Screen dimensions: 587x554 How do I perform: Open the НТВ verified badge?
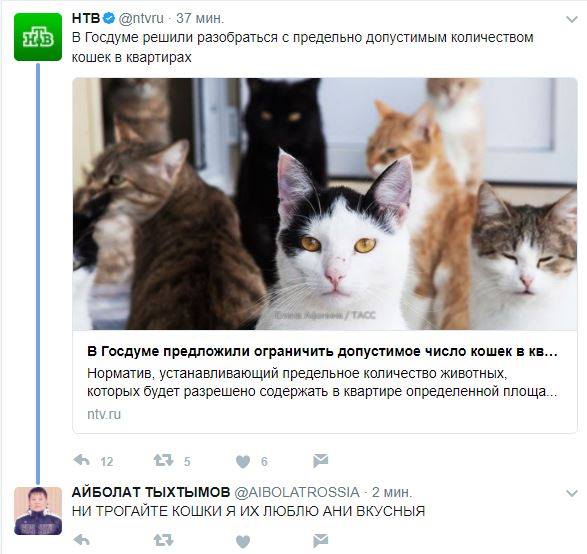click(109, 18)
